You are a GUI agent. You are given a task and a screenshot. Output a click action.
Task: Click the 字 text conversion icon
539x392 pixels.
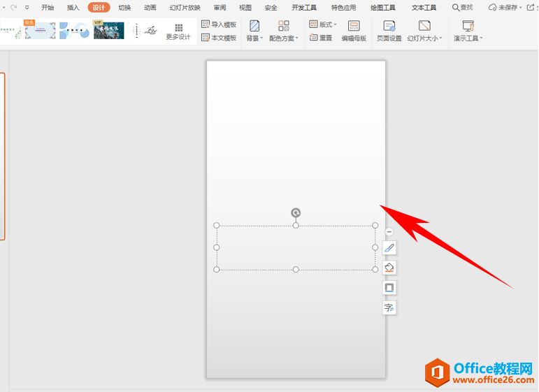(389, 307)
